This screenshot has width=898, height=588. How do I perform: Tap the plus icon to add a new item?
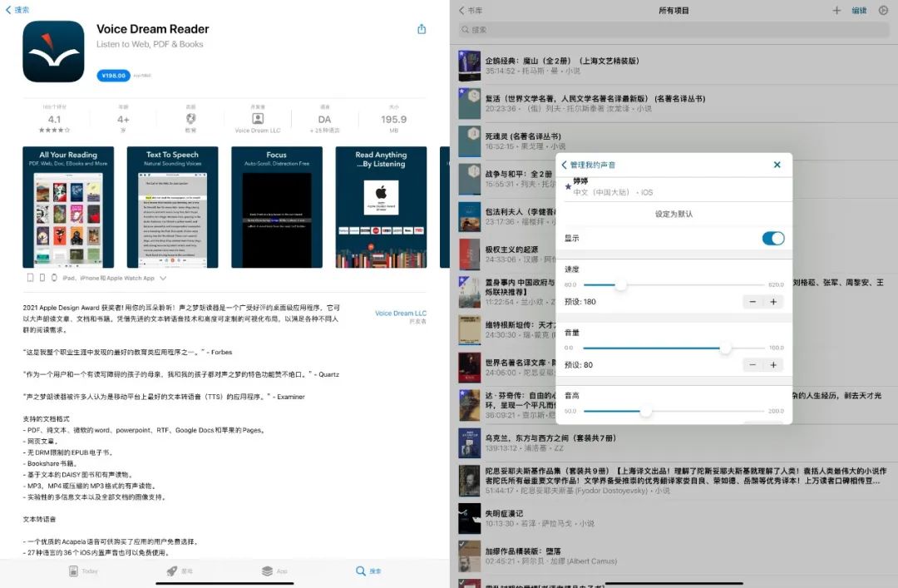click(x=837, y=10)
